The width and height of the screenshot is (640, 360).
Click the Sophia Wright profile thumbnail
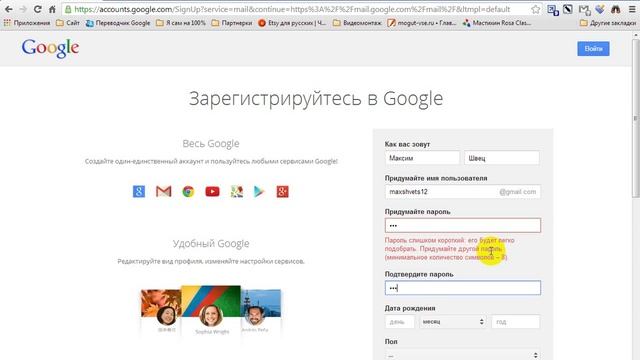tap(211, 310)
